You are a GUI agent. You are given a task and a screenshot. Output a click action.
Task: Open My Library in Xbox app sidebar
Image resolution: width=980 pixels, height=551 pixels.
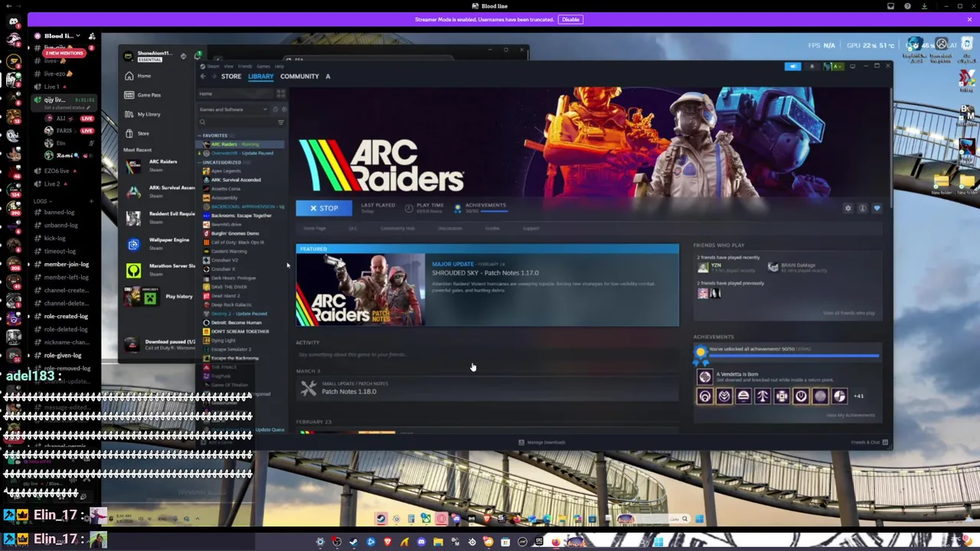[x=149, y=114]
